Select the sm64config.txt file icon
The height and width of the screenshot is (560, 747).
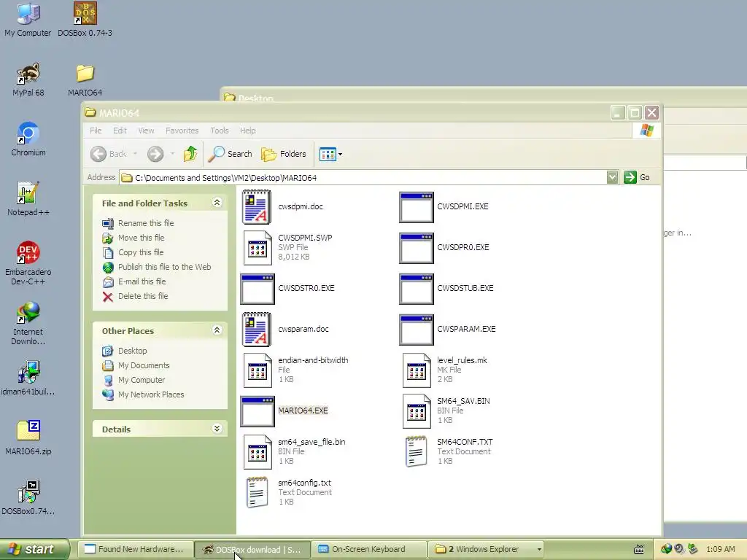(x=257, y=493)
